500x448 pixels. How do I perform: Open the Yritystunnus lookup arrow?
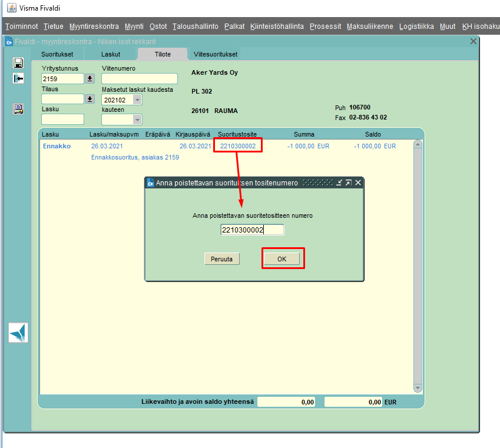pos(90,79)
